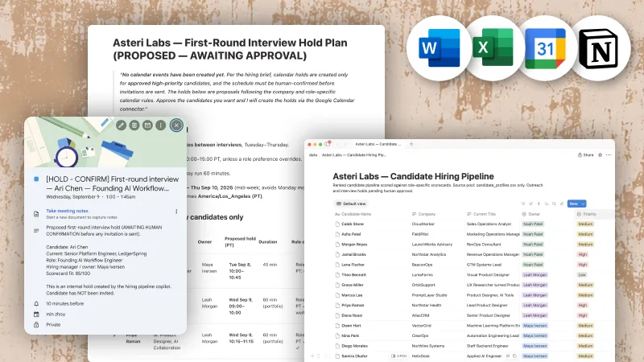Click the calendar icon beside min zhou
The image size is (644, 362).
click(x=36, y=315)
